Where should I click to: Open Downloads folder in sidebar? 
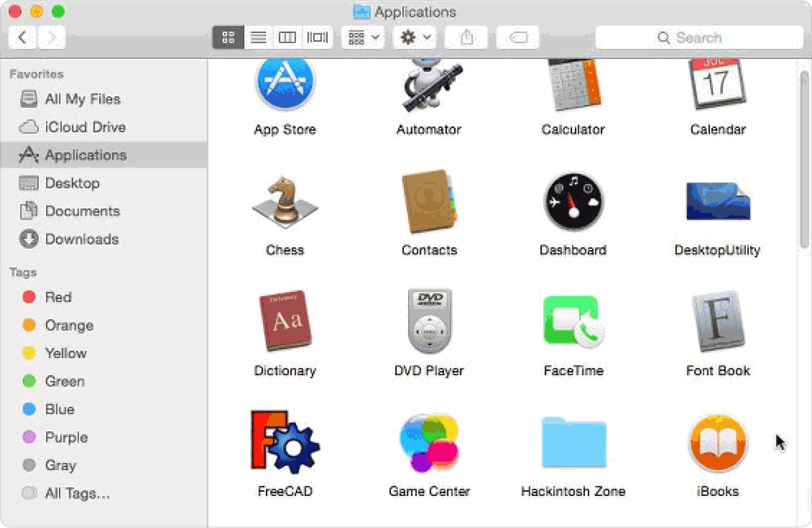(x=103, y=239)
